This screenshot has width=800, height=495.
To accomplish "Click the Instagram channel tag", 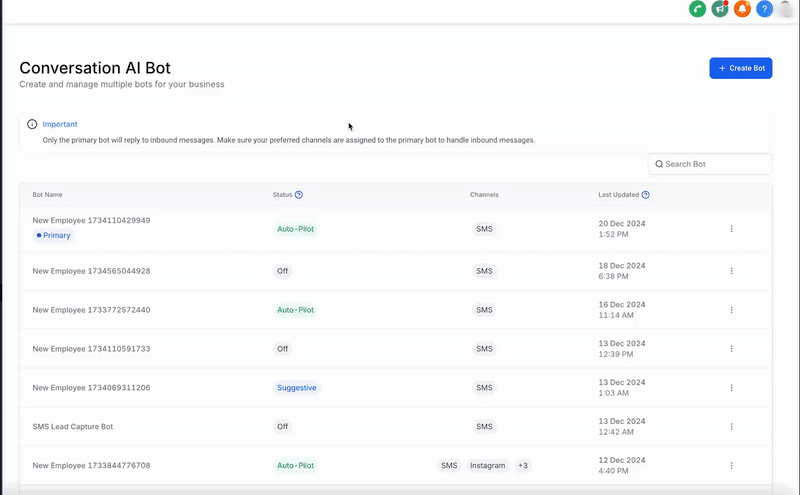I will click(x=487, y=465).
